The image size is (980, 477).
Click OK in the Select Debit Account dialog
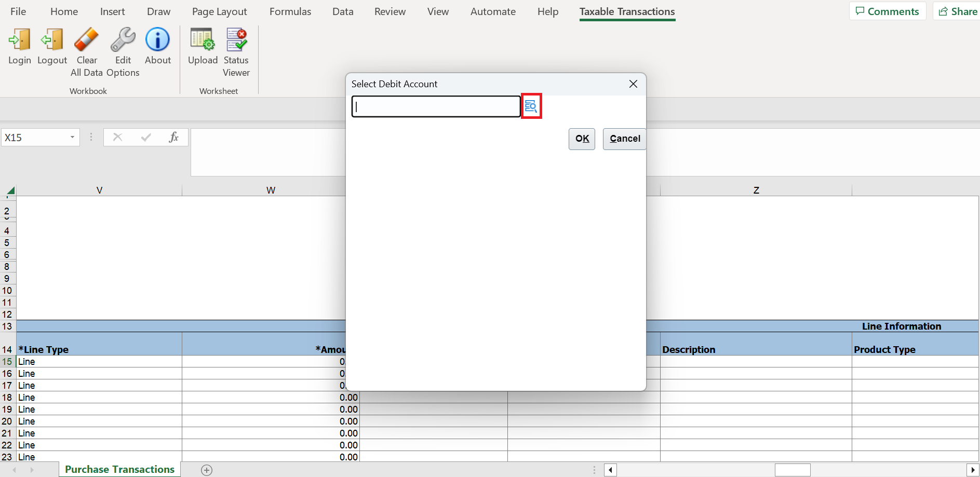click(582, 139)
